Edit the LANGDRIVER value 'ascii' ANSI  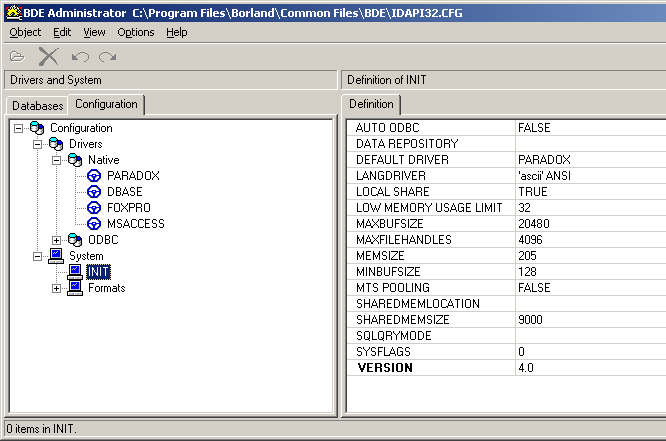[591, 176]
